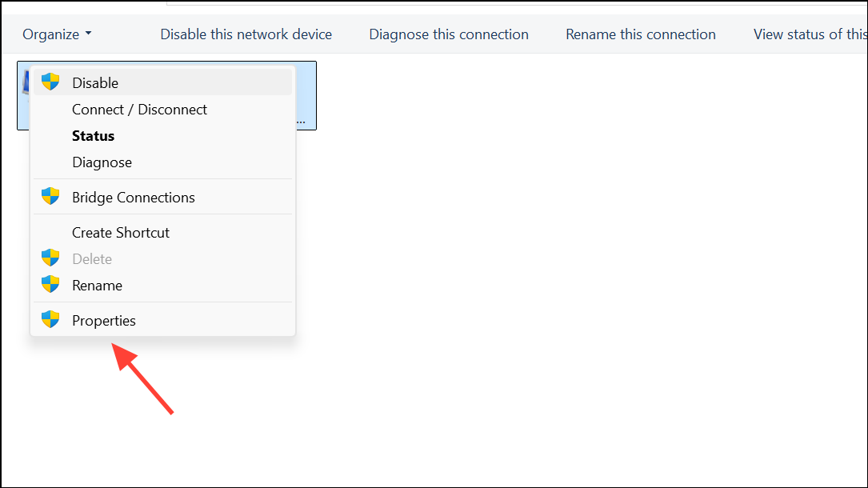Image resolution: width=868 pixels, height=488 pixels.
Task: Click Rename in the context menu
Action: 97,285
